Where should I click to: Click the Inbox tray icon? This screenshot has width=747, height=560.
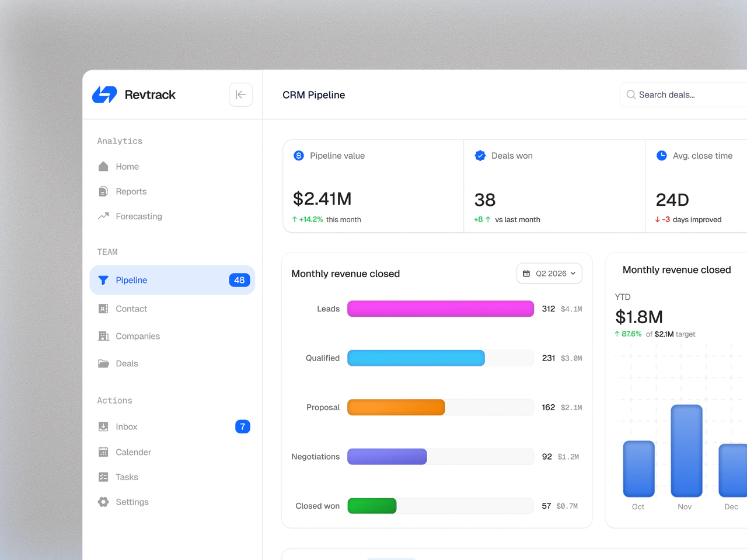103,426
